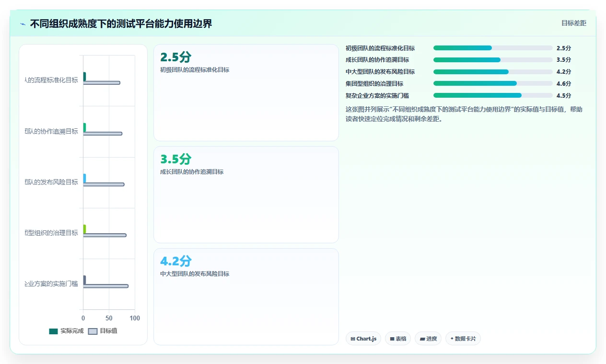Click the 表格 tag button

click(398, 339)
